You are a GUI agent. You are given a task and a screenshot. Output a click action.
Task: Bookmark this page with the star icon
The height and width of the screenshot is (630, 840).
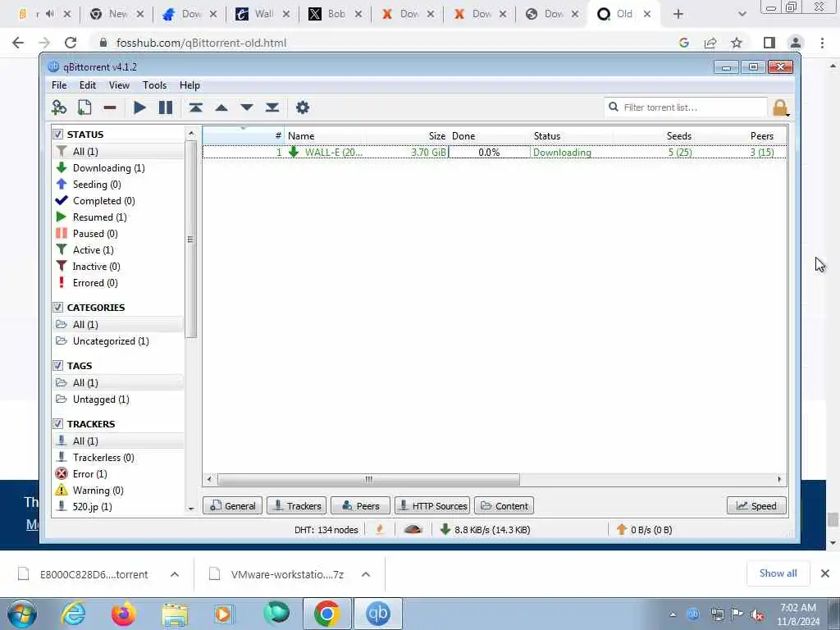click(x=737, y=43)
